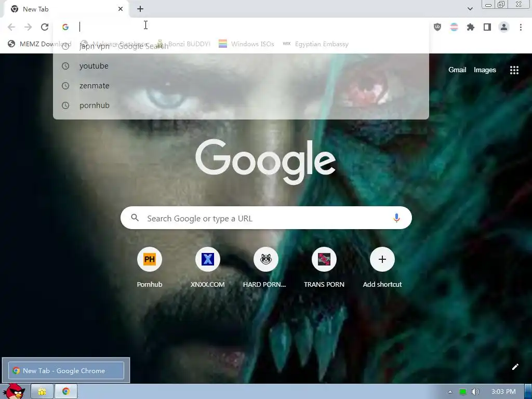This screenshot has height=399, width=532.
Task: Go forward using the forward arrow
Action: tap(28, 27)
